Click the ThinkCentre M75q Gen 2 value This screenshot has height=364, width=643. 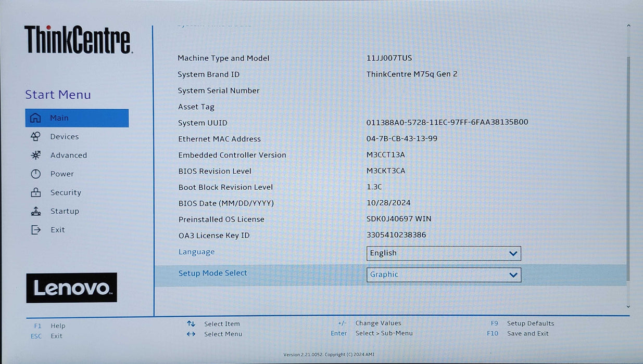412,74
